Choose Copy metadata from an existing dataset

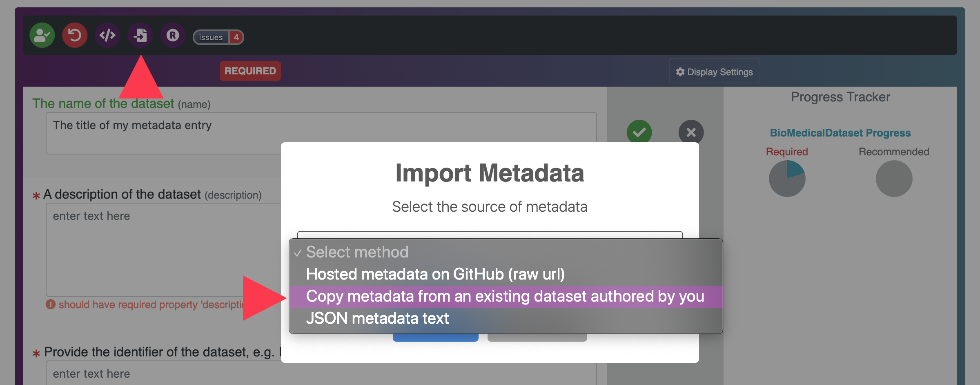[505, 296]
